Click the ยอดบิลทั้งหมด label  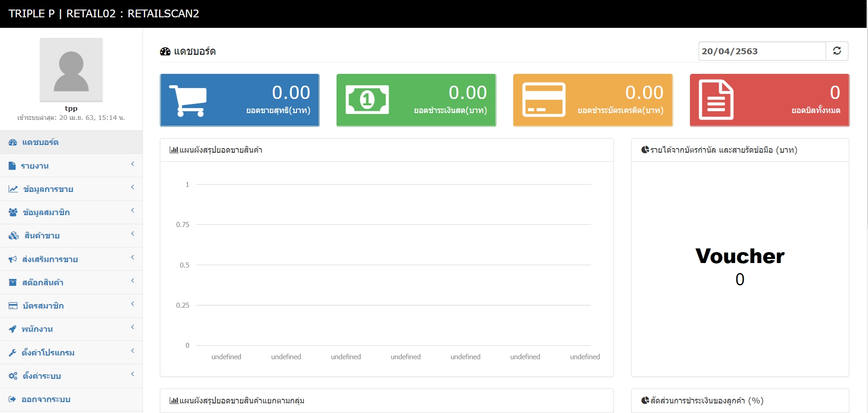816,110
